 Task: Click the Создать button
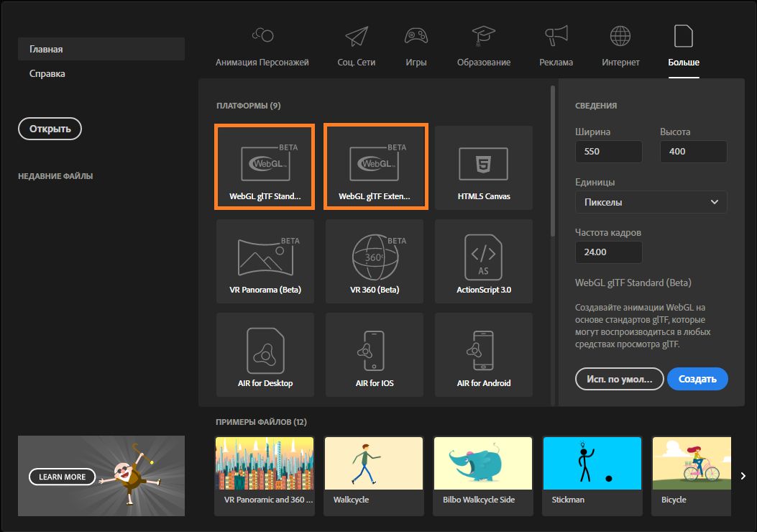pos(697,379)
